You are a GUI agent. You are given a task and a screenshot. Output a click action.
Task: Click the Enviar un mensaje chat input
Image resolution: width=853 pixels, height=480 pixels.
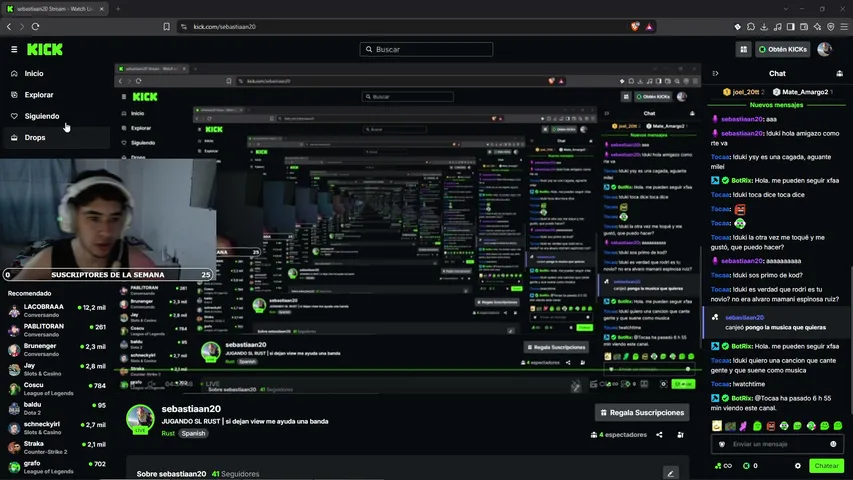(x=777, y=444)
